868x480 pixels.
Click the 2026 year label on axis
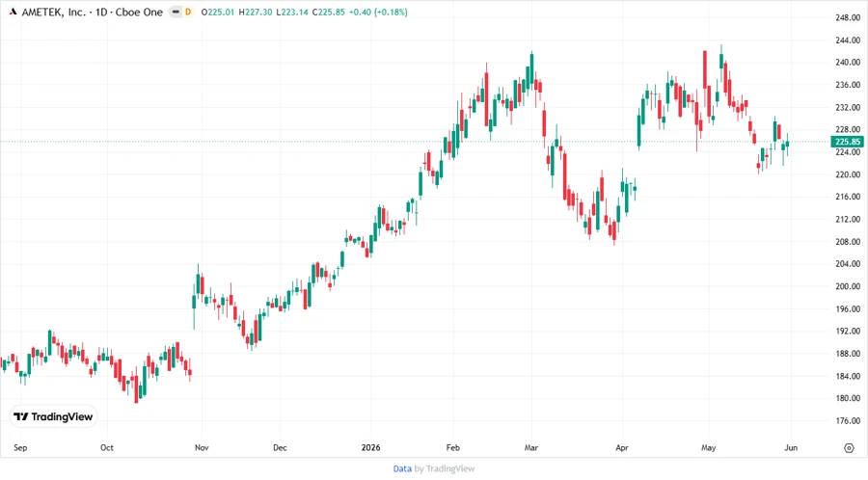coord(371,447)
